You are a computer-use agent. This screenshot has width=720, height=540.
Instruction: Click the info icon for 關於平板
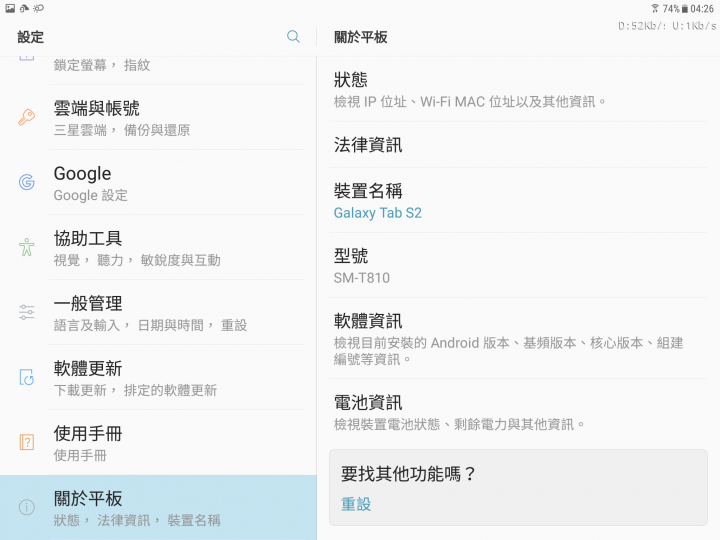pyautogui.click(x=27, y=507)
